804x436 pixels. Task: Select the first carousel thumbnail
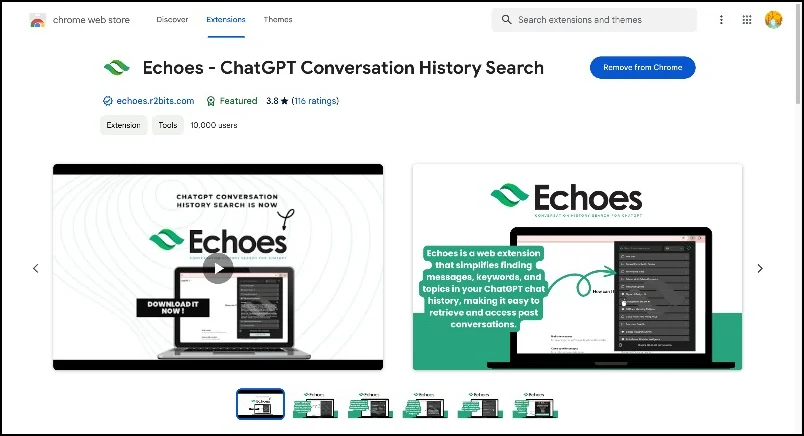pyautogui.click(x=260, y=404)
